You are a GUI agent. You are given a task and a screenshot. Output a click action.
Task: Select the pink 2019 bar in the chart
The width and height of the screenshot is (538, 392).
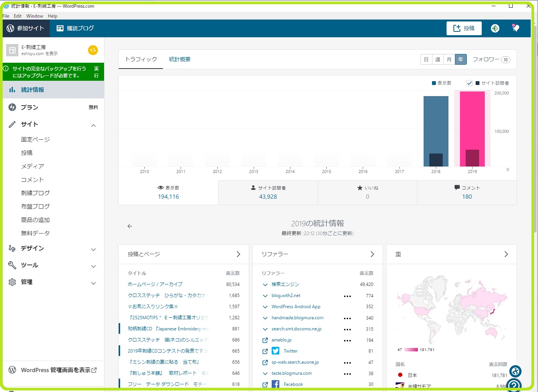coord(472,129)
